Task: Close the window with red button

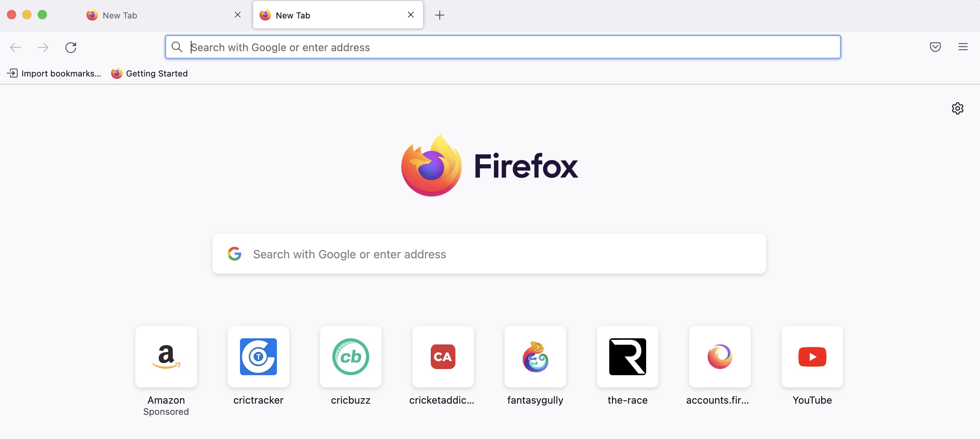Action: [12, 15]
